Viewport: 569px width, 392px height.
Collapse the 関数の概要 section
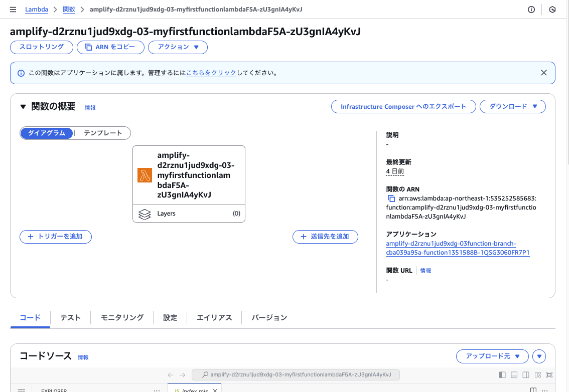click(x=23, y=107)
